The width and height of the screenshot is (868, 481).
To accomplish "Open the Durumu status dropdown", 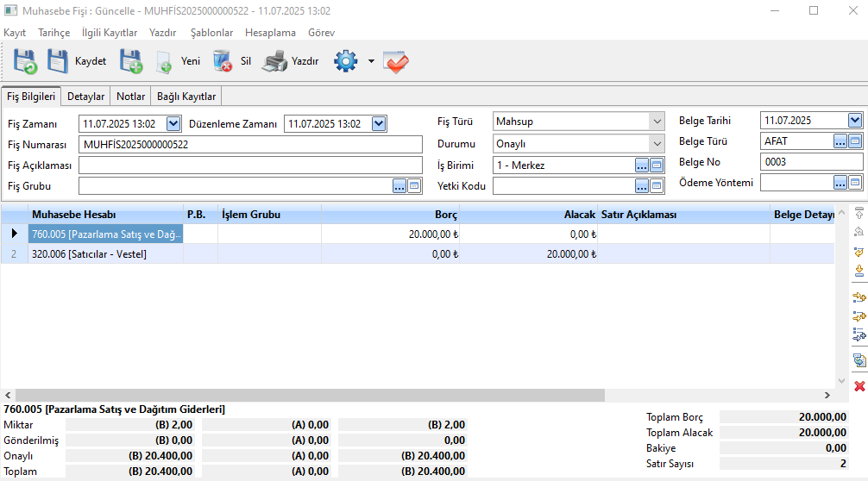I will tap(657, 144).
